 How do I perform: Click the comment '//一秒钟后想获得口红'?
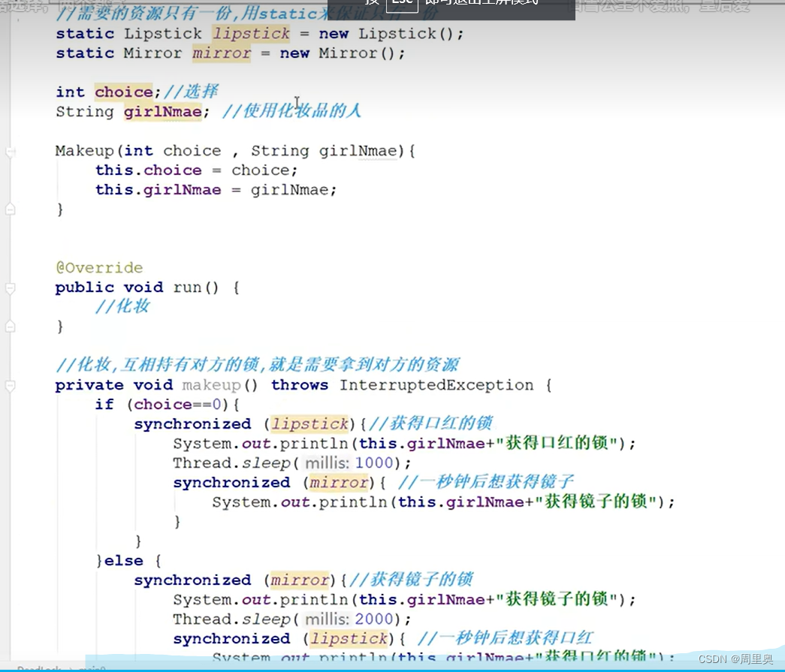pyautogui.click(x=505, y=638)
